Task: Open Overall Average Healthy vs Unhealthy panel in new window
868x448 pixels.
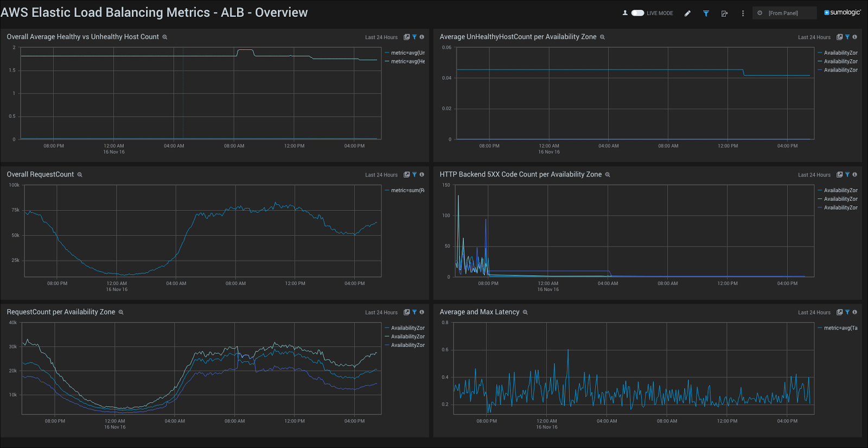Action: click(406, 37)
